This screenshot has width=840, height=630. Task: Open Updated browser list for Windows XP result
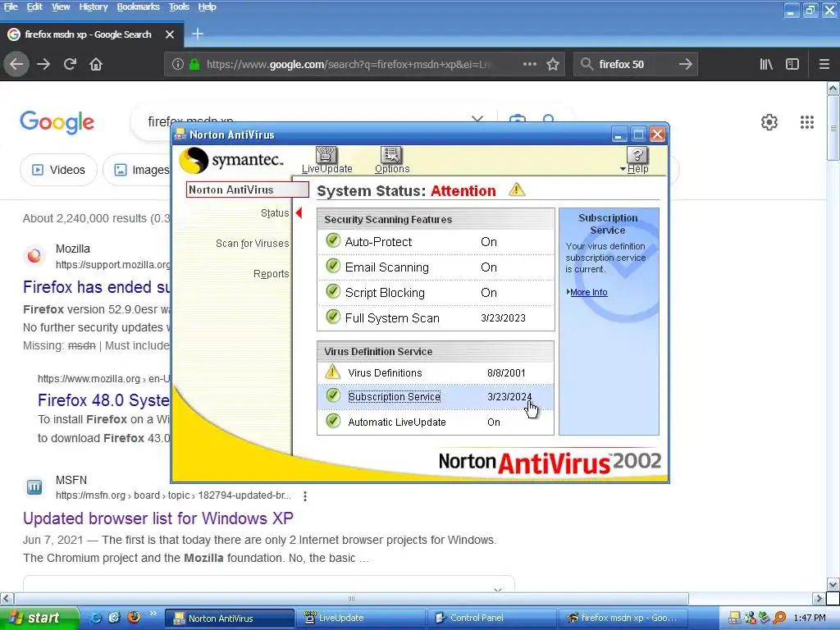coord(158,518)
